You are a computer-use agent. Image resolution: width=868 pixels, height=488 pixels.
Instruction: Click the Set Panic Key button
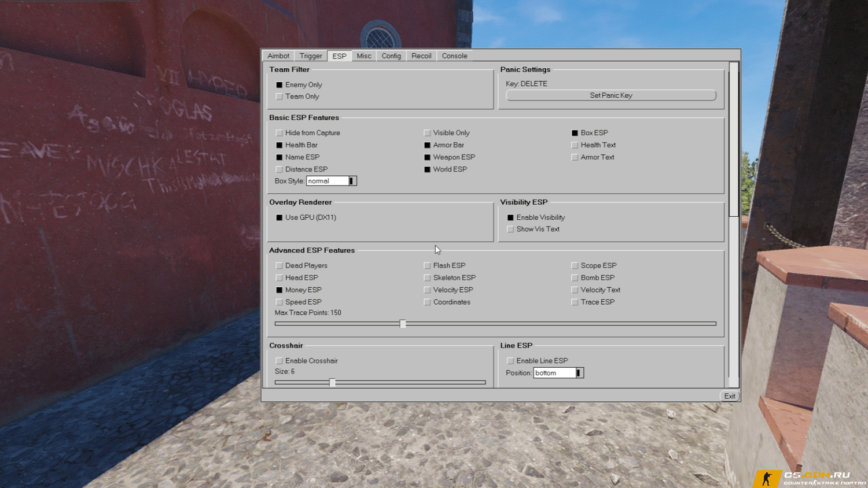pyautogui.click(x=611, y=95)
